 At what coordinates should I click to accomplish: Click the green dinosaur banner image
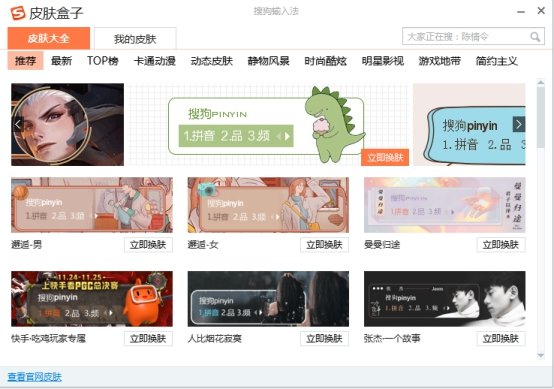[x=268, y=124]
